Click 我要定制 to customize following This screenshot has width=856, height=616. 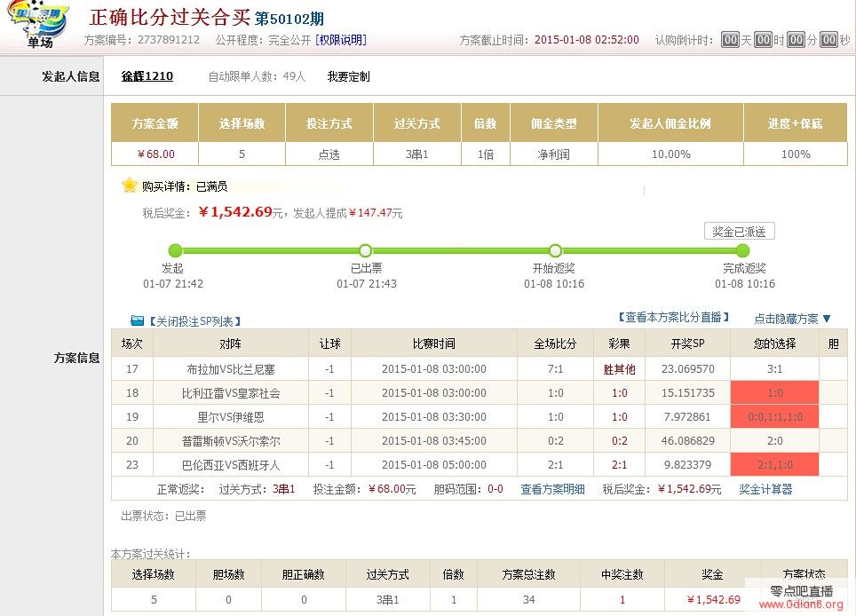[x=348, y=76]
